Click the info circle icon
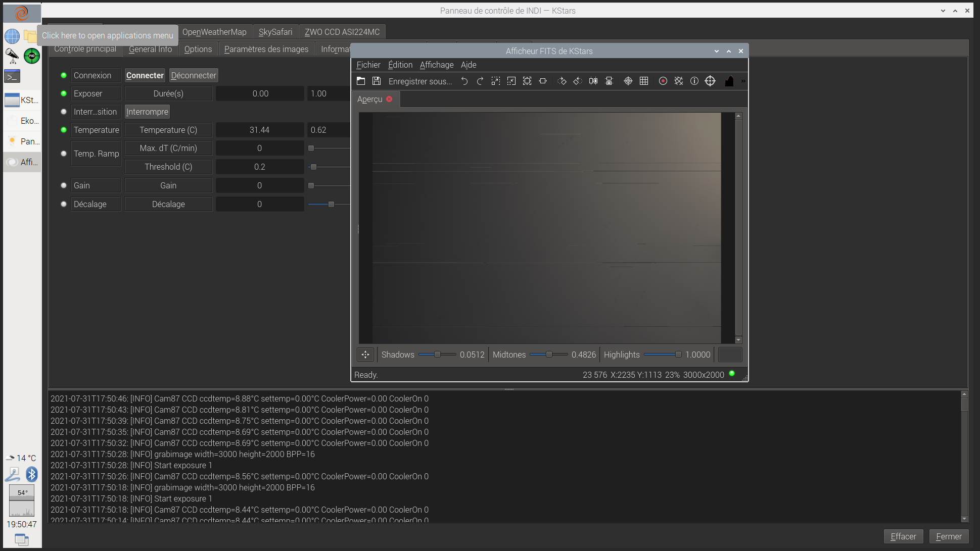This screenshot has width=980, height=551. click(694, 81)
